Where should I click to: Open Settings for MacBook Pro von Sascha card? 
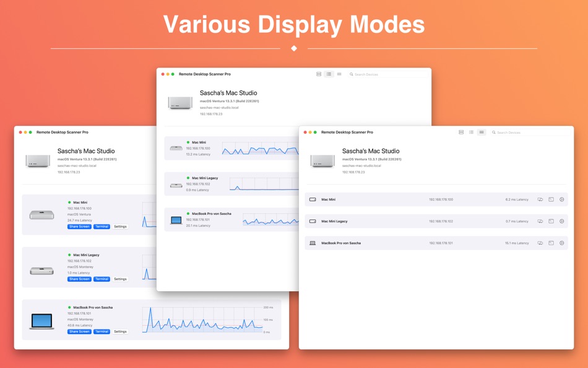pyautogui.click(x=120, y=331)
